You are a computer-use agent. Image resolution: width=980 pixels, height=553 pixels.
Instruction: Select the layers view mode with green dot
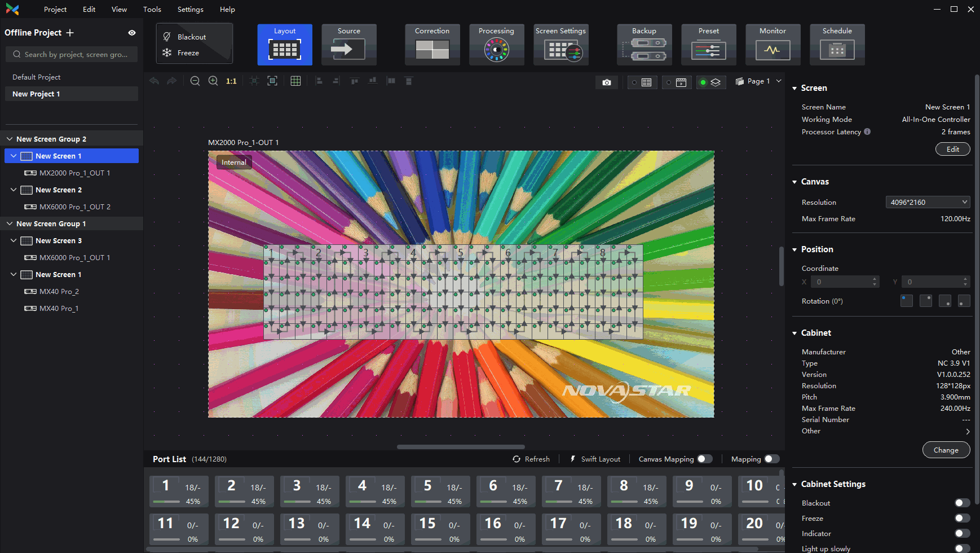click(x=710, y=82)
